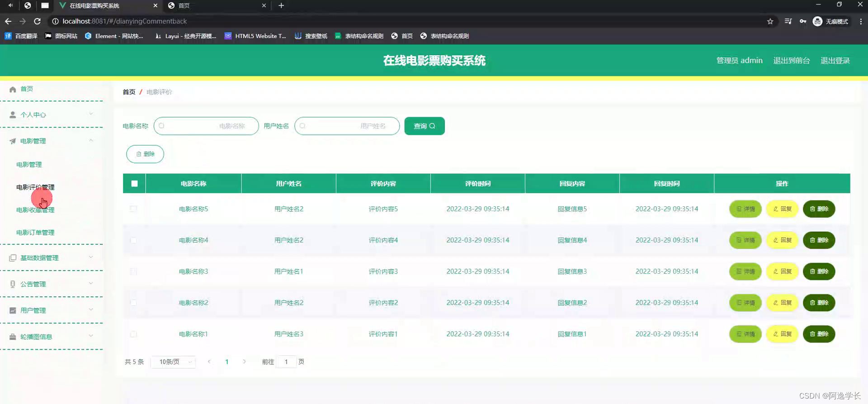868x404 pixels.
Task: Check the row checkbox for 电影名称2
Action: click(x=133, y=303)
